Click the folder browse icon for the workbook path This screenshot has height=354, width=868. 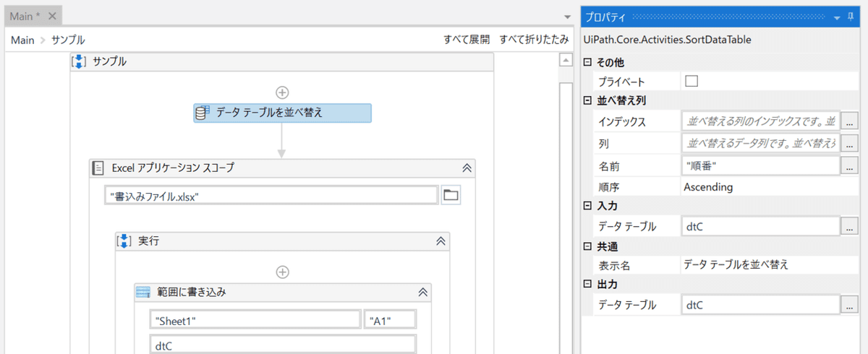point(451,195)
